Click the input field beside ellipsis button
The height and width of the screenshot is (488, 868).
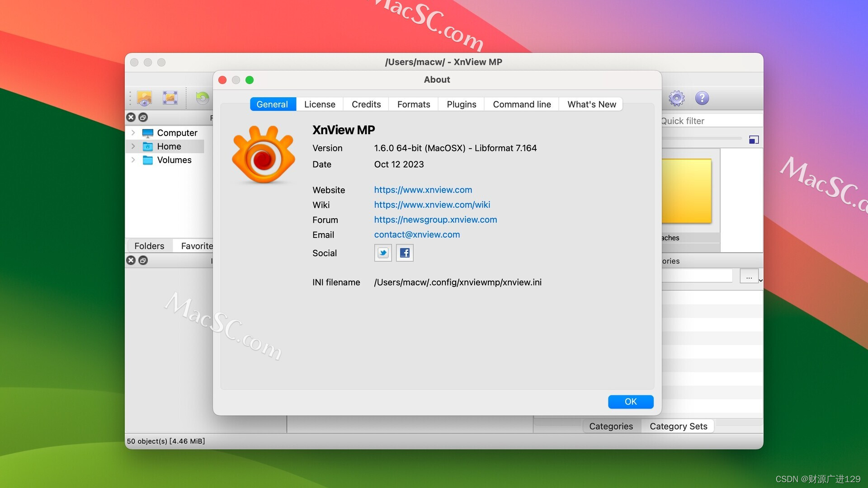click(x=697, y=276)
